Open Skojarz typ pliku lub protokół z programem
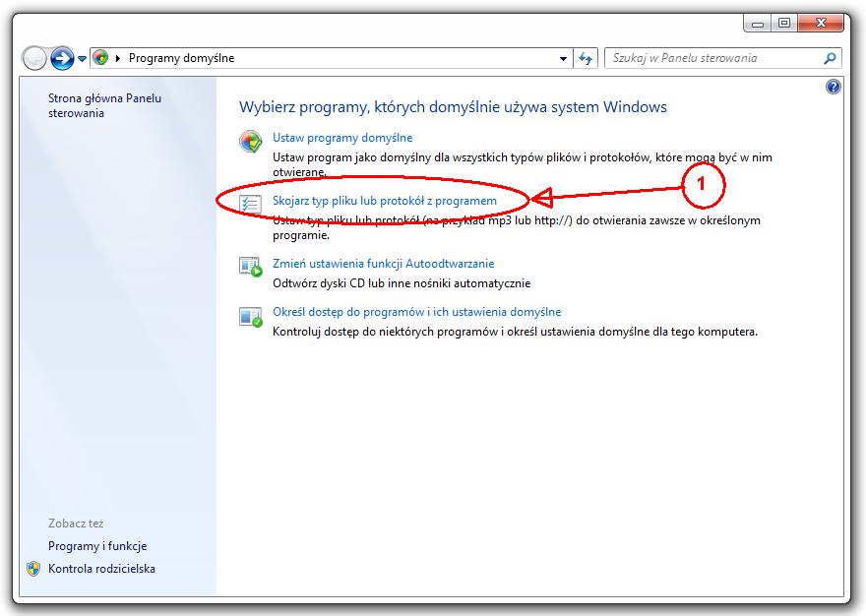 coord(385,201)
